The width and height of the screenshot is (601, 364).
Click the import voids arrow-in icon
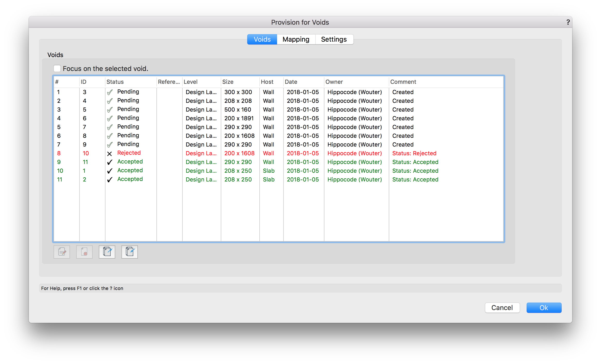(x=130, y=252)
